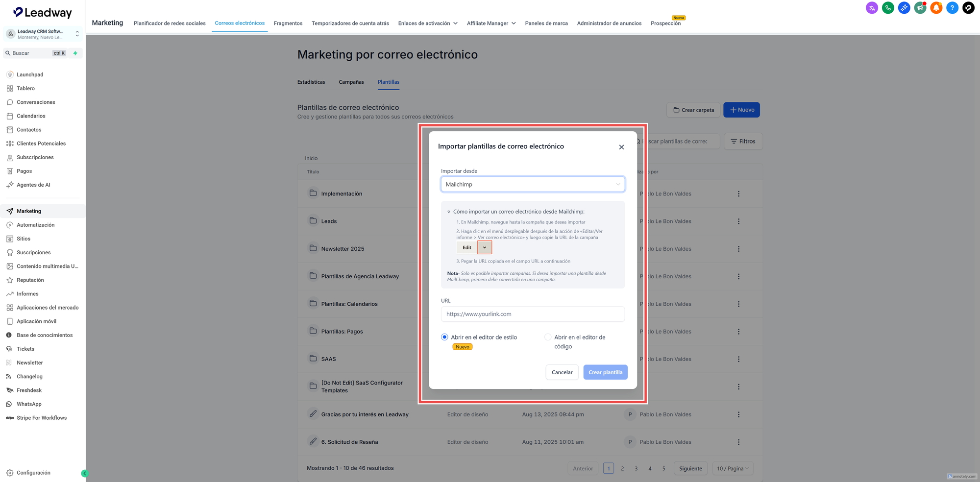The image size is (980, 482).
Task: Open Administrador de anuncios
Action: click(609, 23)
